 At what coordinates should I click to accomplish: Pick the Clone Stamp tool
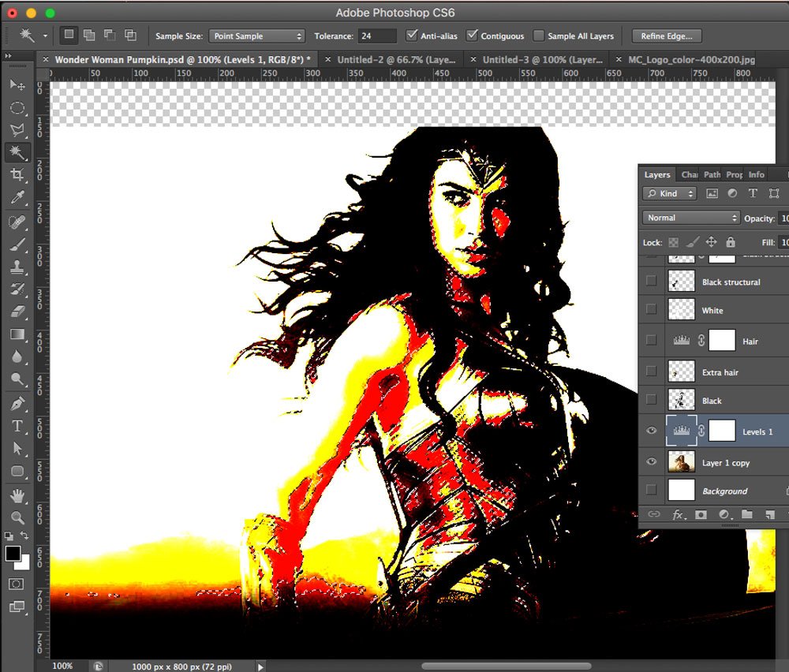(17, 267)
